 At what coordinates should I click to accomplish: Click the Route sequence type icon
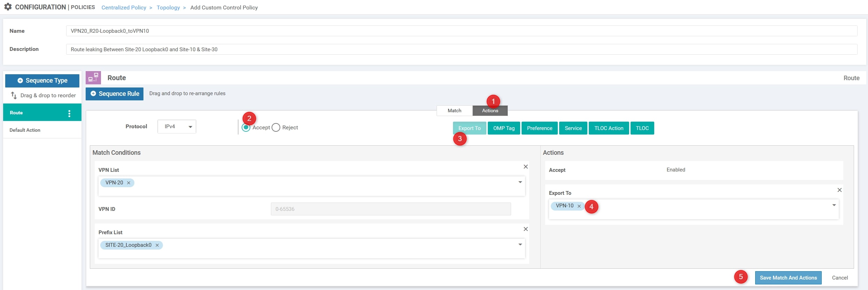[x=93, y=78]
